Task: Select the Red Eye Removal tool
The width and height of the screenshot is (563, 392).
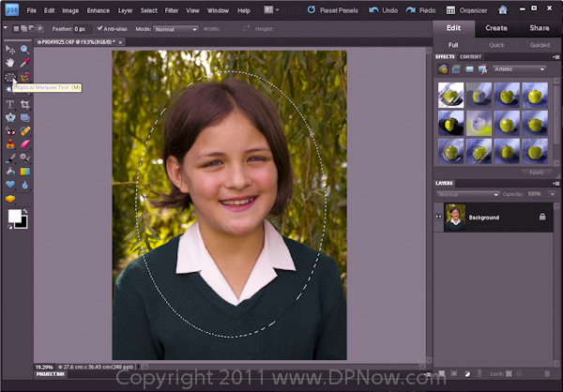Action: coord(10,131)
